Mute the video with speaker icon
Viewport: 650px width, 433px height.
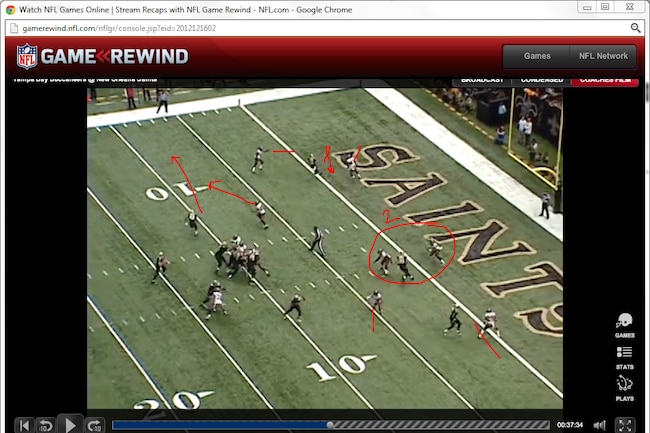point(599,425)
